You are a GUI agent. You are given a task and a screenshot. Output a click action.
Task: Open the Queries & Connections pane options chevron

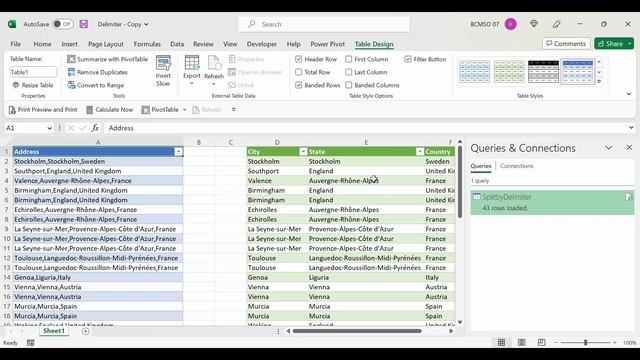pyautogui.click(x=609, y=148)
